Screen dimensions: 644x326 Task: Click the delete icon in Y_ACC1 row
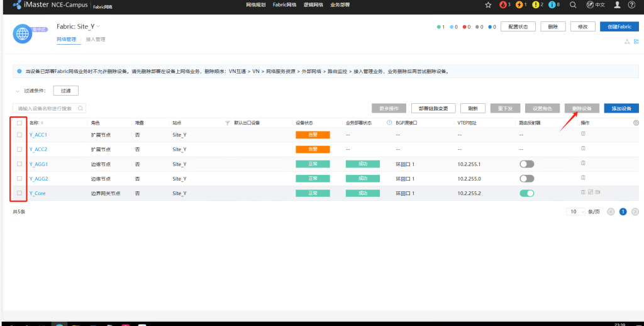click(582, 134)
